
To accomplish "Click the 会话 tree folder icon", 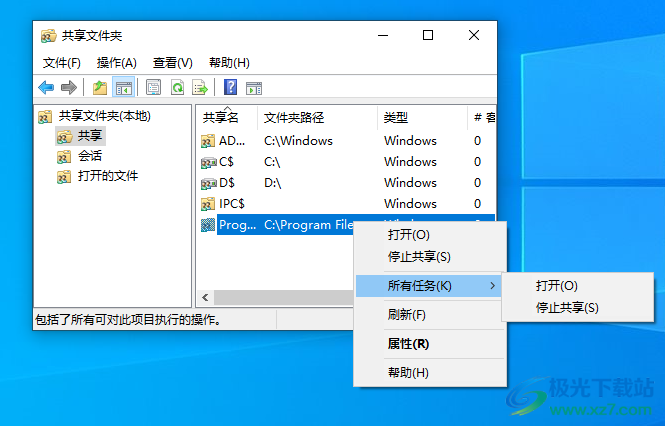I will [64, 157].
